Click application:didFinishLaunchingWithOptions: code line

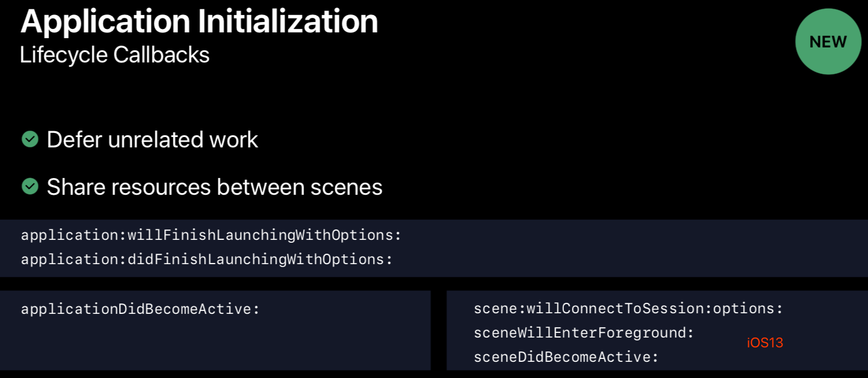coord(207,260)
